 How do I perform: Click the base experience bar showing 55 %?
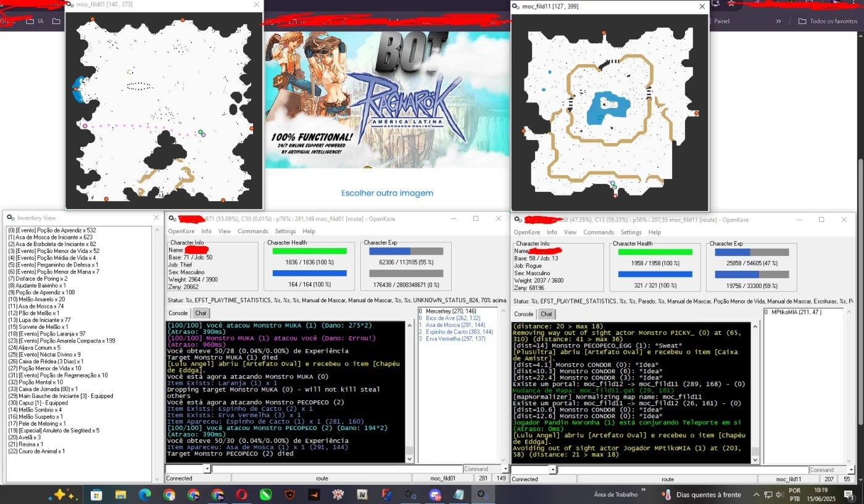click(406, 251)
